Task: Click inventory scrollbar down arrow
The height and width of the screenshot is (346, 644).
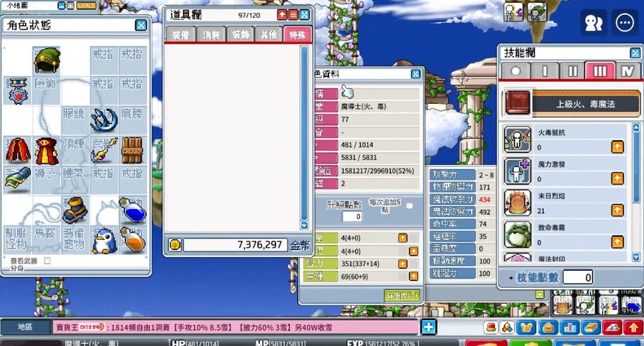Action: [x=304, y=225]
